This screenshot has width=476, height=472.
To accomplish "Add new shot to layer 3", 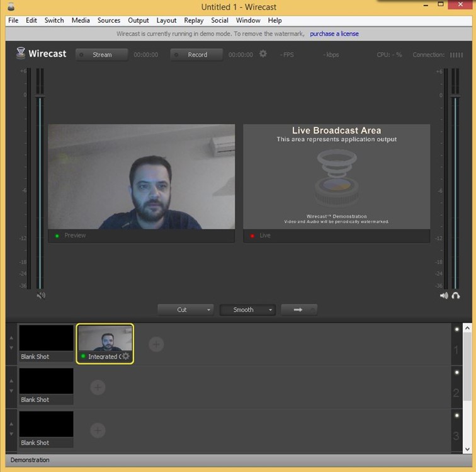I will 98,430.
